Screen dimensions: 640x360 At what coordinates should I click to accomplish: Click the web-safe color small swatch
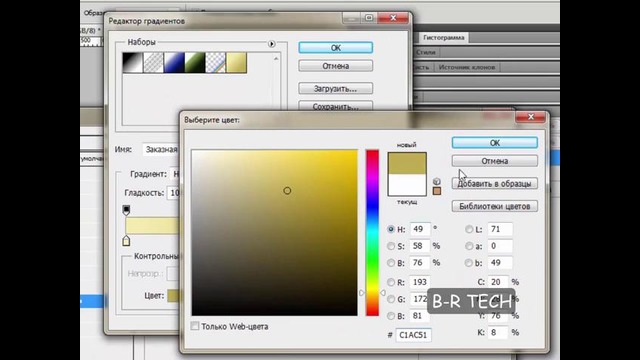[437, 191]
